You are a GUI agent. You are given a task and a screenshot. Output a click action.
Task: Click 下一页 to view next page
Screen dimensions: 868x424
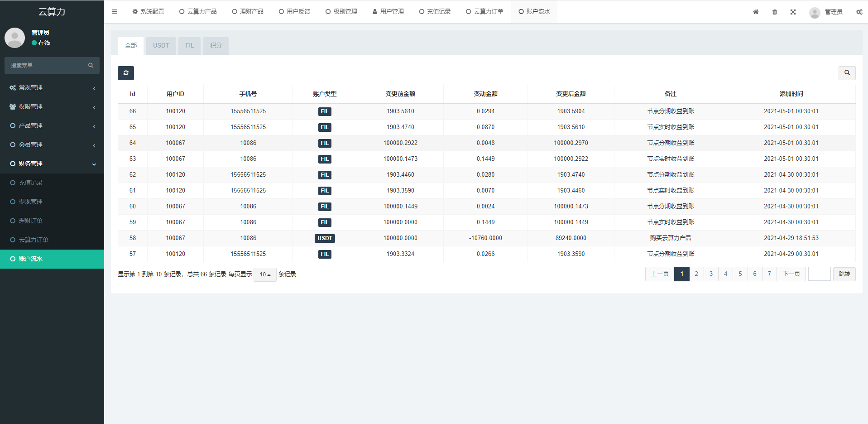tap(791, 274)
